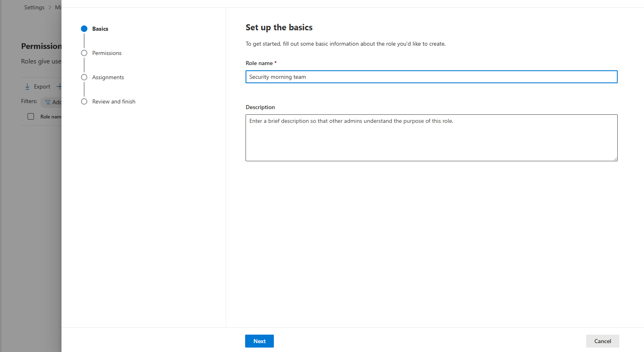This screenshot has width=644, height=352.
Task: Focus the Role name text field
Action: tap(431, 77)
